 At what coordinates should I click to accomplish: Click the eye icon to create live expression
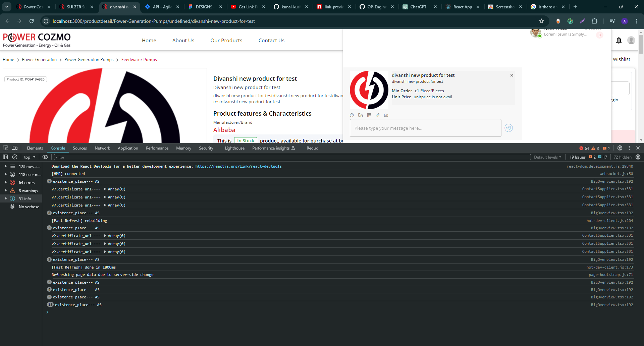tap(45, 157)
